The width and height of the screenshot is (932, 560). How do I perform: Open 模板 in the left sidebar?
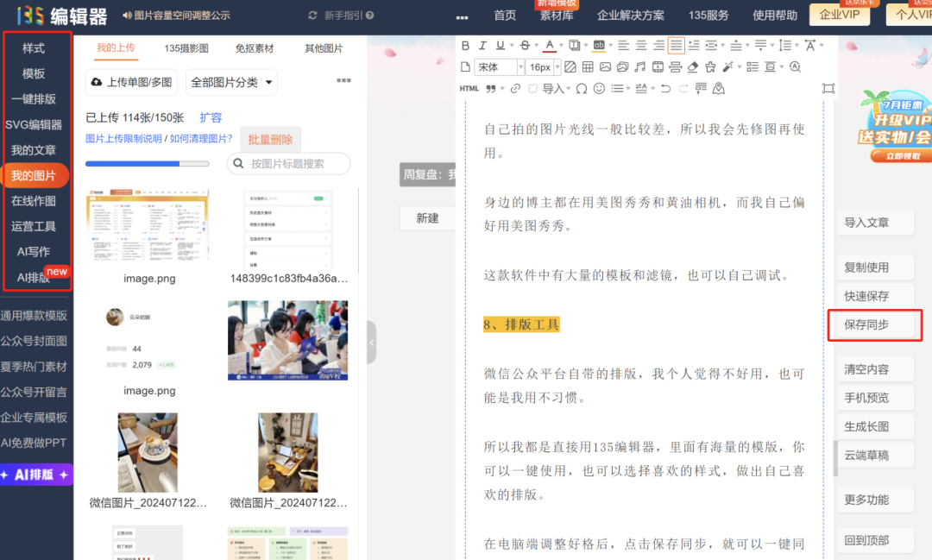[34, 73]
